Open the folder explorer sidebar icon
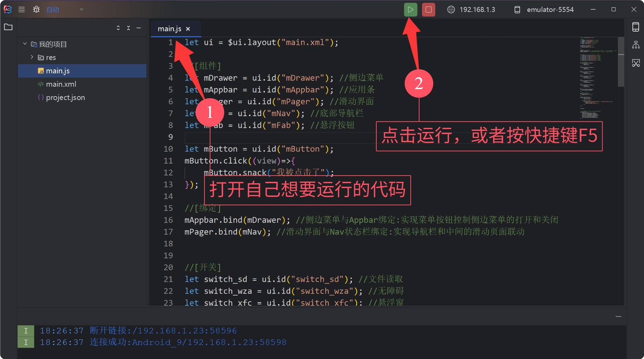644x359 pixels. pyautogui.click(x=8, y=27)
